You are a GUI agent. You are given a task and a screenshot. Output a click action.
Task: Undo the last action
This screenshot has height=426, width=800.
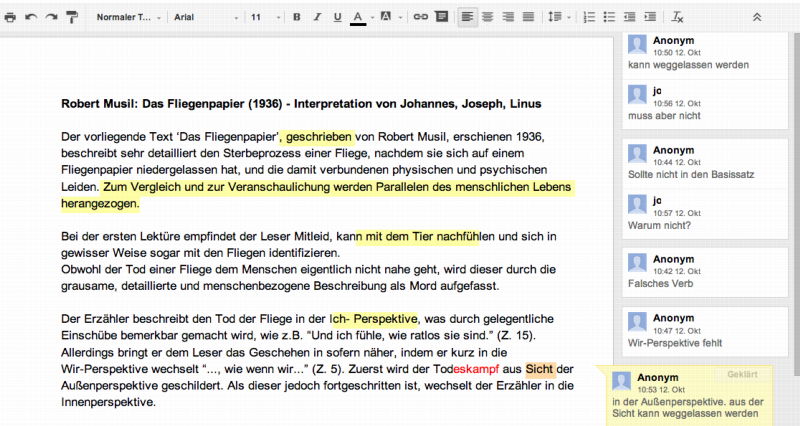[30, 17]
